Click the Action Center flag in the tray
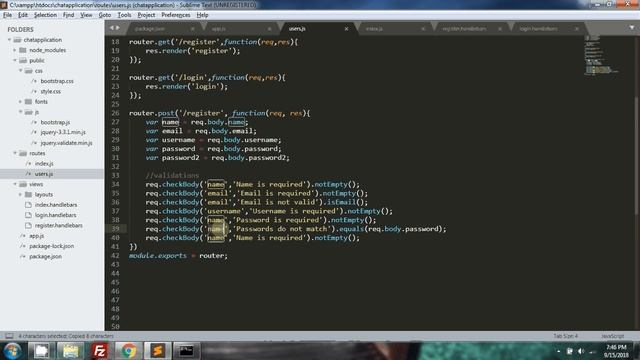The height and width of the screenshot is (360, 640). 569,351
